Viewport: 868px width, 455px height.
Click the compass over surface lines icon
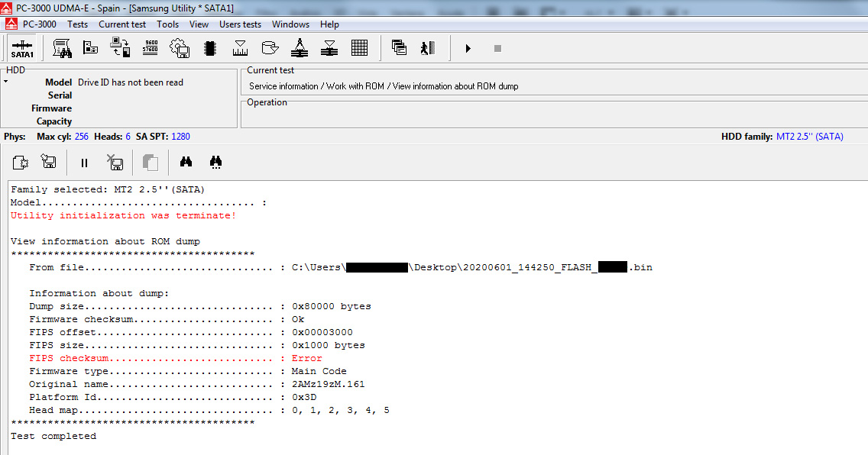point(300,48)
